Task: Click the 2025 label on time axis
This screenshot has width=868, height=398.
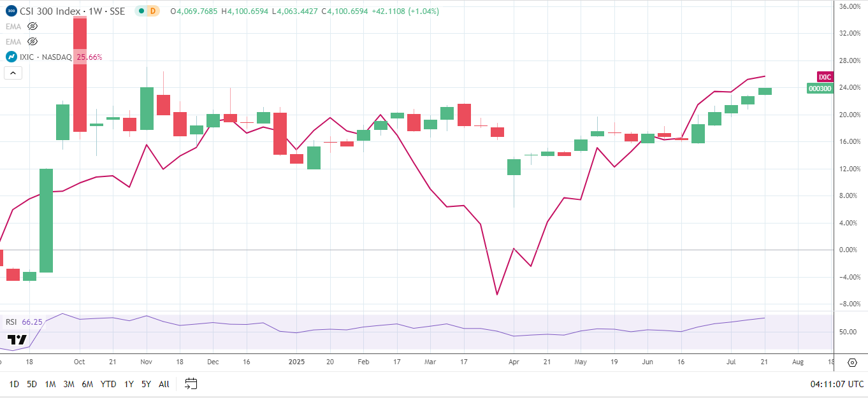Action: click(297, 362)
